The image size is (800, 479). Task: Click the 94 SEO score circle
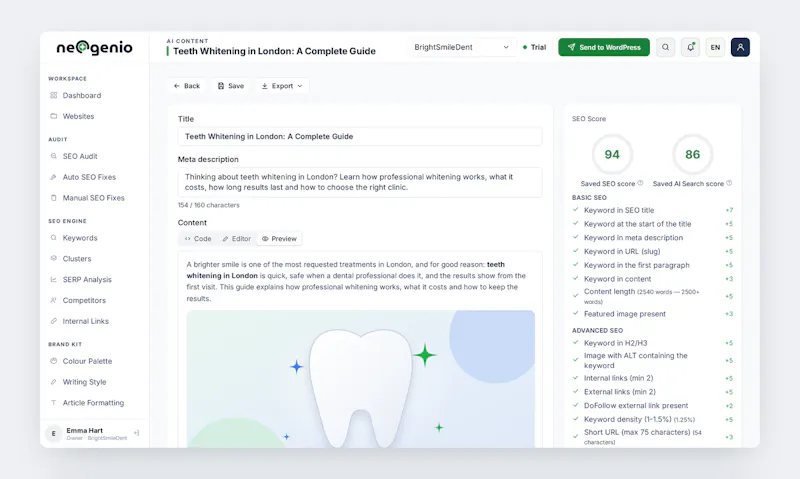click(612, 155)
